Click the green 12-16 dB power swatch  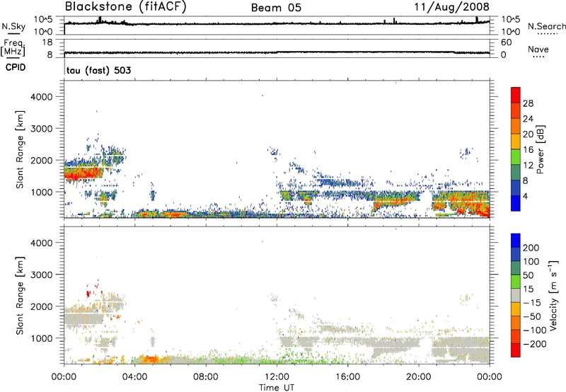(516, 156)
